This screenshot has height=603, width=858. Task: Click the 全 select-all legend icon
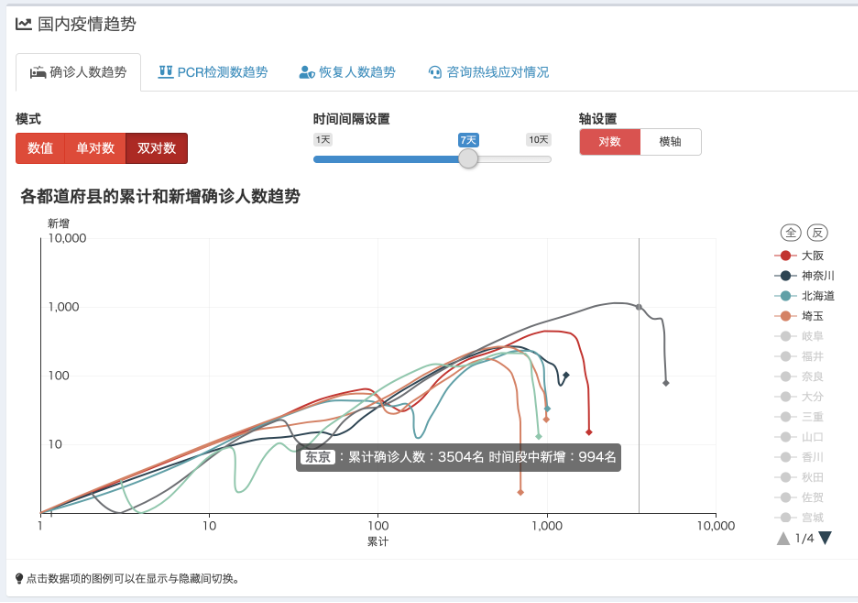click(x=790, y=233)
